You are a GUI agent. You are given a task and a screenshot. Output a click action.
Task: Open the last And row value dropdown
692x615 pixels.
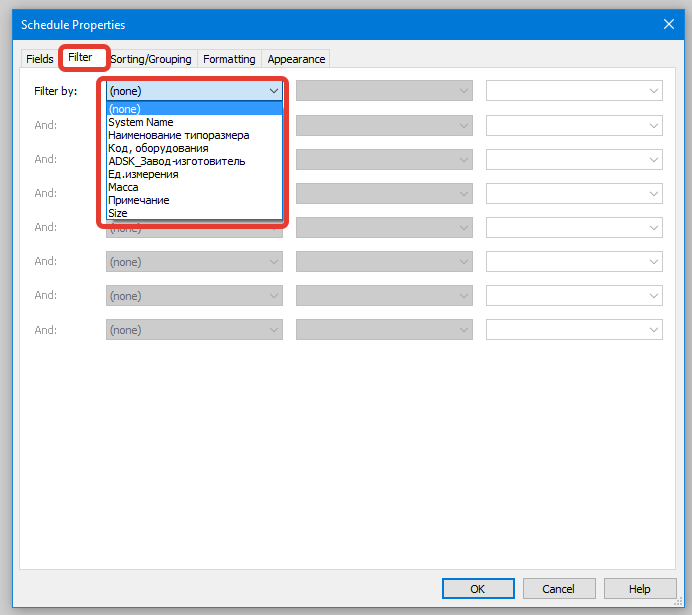click(x=574, y=330)
